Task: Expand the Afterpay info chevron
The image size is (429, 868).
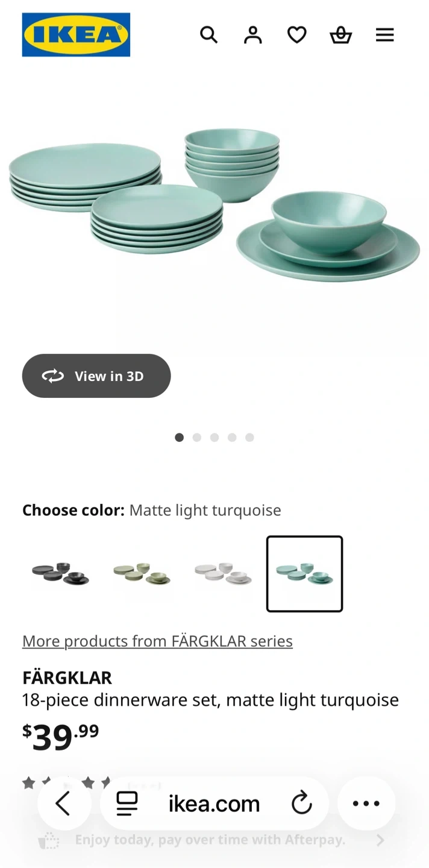Action: pos(380,840)
